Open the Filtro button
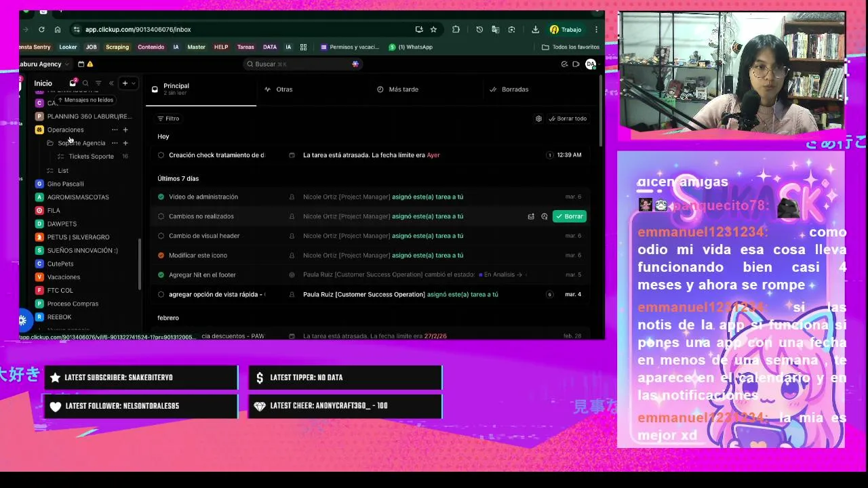868x488 pixels. (168, 119)
